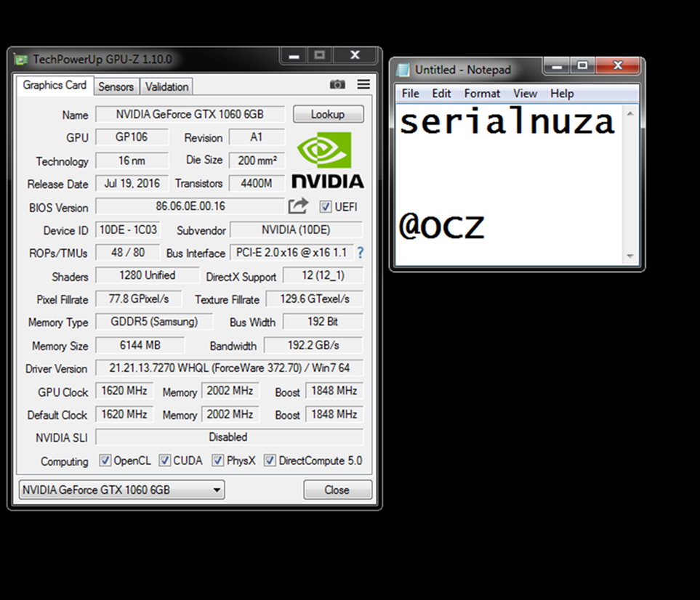This screenshot has width=700, height=600.
Task: Switch to the Sensors tab
Action: pos(116,86)
